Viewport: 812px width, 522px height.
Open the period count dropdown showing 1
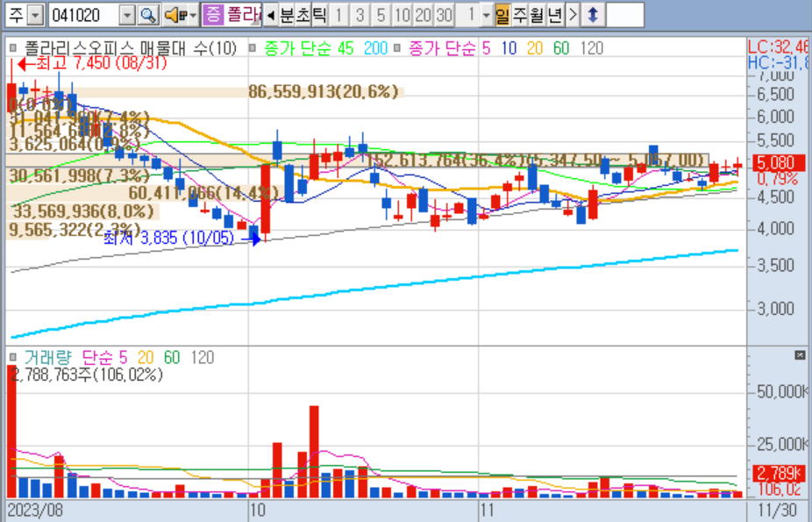coord(486,15)
